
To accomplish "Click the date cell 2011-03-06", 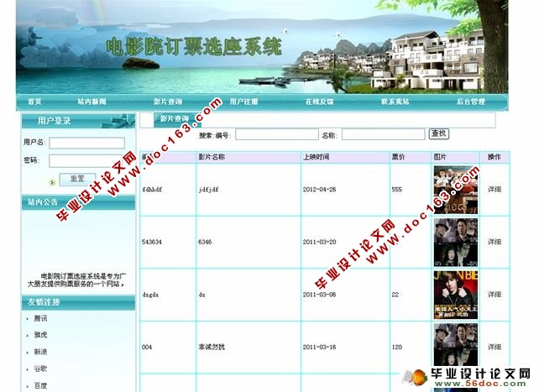I will (319, 295).
